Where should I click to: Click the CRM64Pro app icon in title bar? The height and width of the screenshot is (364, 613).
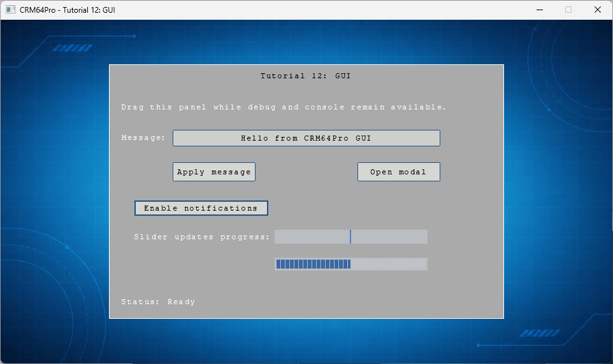point(11,10)
